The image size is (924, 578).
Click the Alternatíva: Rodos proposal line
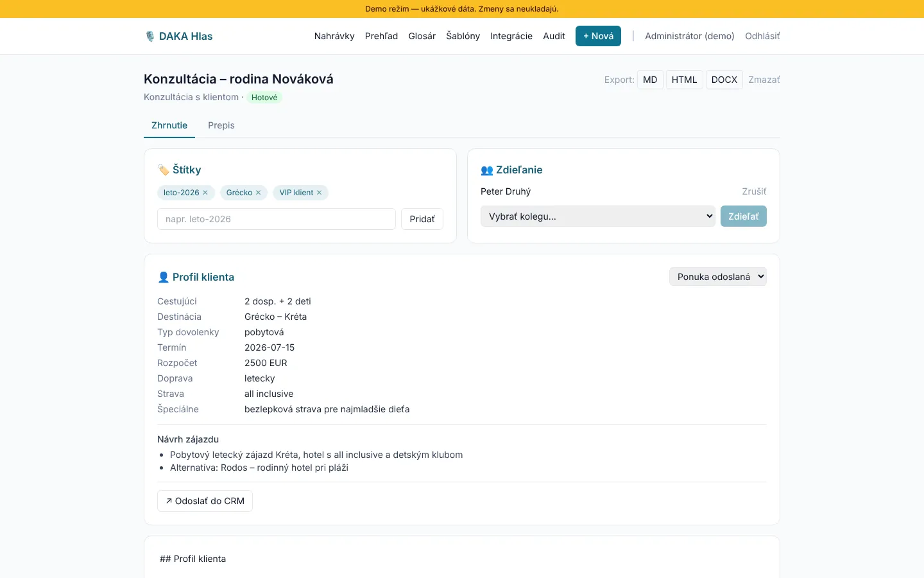(x=259, y=468)
